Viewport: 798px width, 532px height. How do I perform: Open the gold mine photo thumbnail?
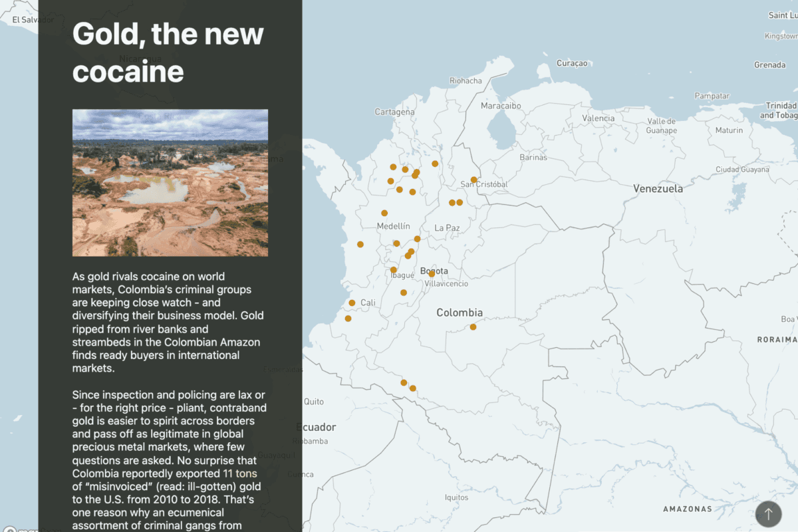[x=170, y=183]
